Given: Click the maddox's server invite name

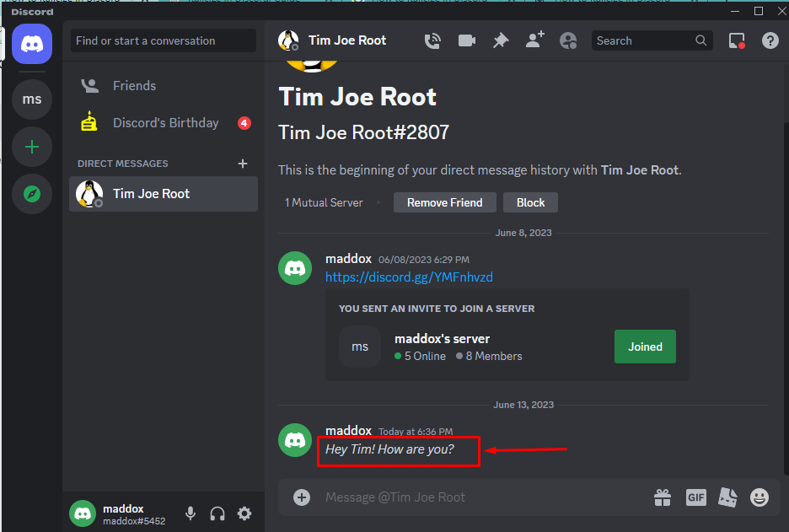Looking at the screenshot, I should [x=442, y=339].
